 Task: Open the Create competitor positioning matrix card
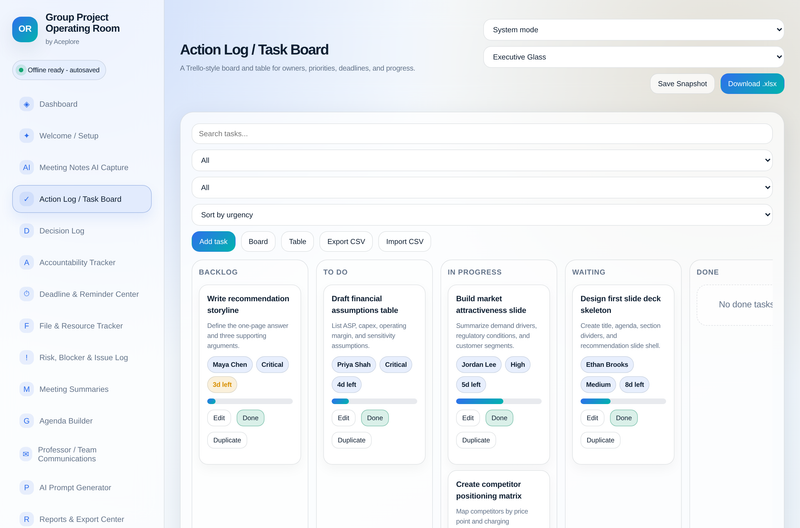pos(498,499)
